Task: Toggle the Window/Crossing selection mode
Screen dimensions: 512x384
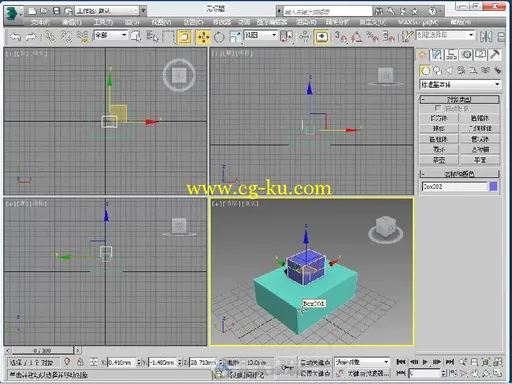Action: tap(185, 37)
